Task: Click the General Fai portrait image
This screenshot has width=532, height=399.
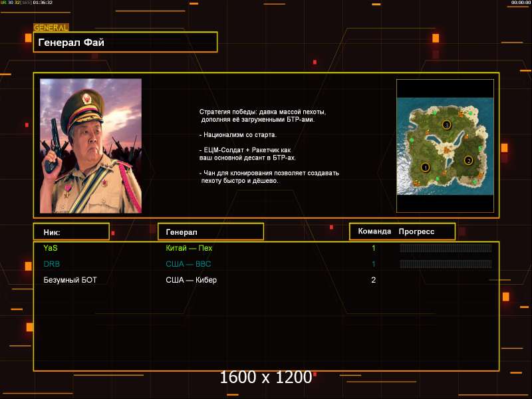Action: 90,146
